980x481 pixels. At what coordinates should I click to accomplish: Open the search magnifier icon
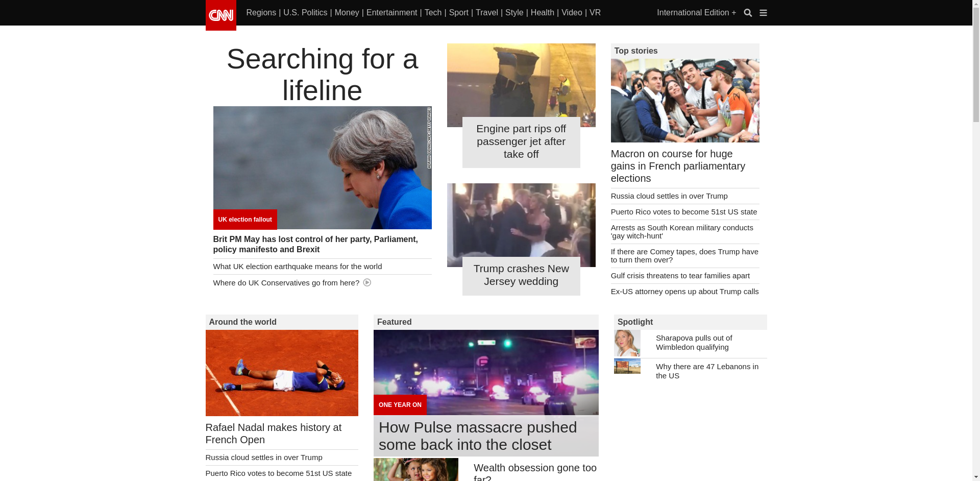pos(748,13)
